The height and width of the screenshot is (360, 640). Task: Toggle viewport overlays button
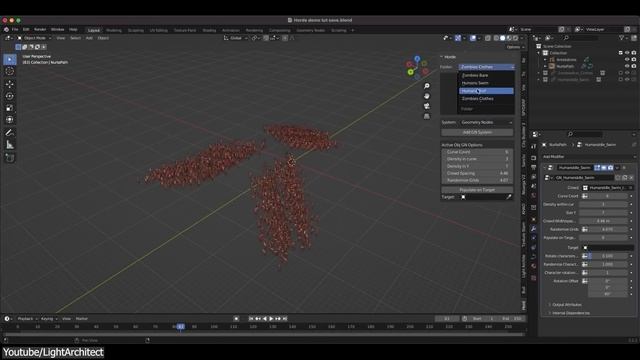(x=473, y=38)
